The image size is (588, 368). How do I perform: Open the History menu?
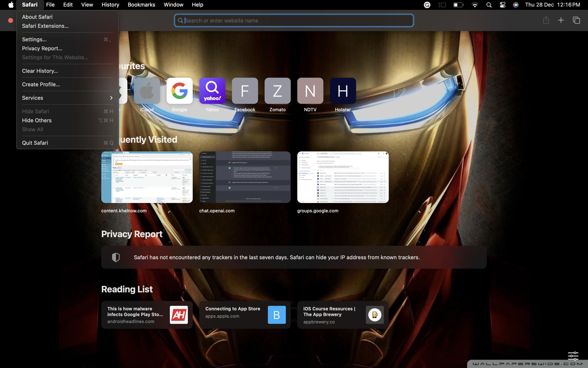pos(110,5)
